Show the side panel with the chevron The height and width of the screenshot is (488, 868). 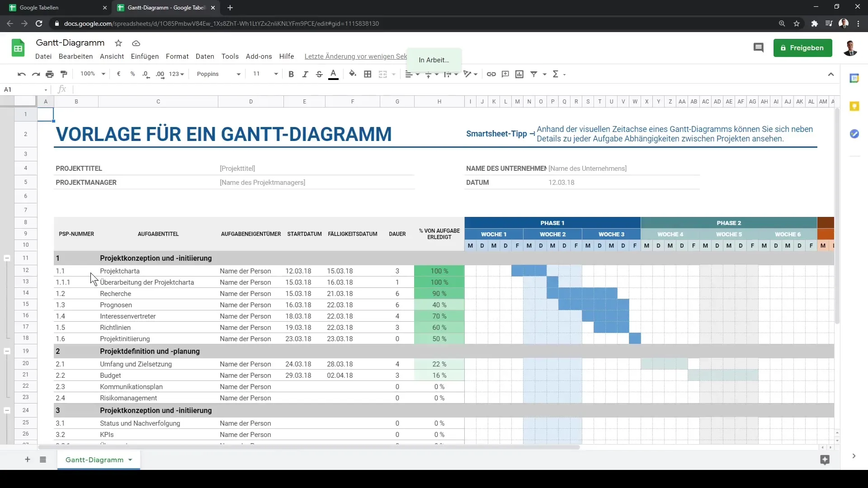click(x=854, y=456)
